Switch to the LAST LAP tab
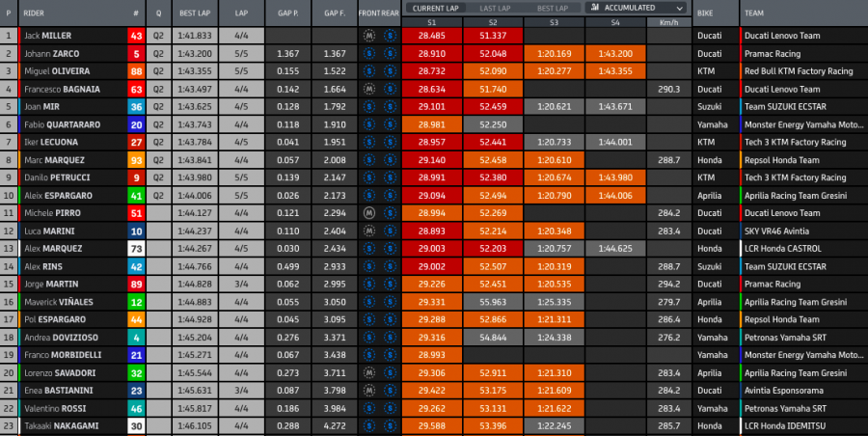This screenshot has height=436, width=868. 494,8
